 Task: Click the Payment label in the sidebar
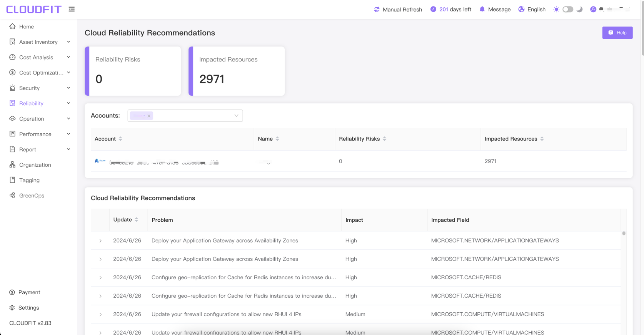coord(29,292)
